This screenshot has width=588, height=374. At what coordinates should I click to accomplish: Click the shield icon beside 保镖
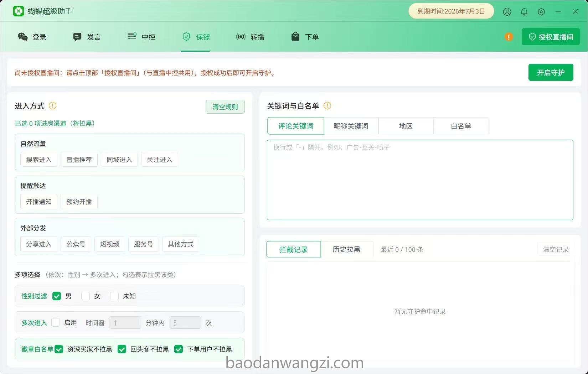point(186,37)
